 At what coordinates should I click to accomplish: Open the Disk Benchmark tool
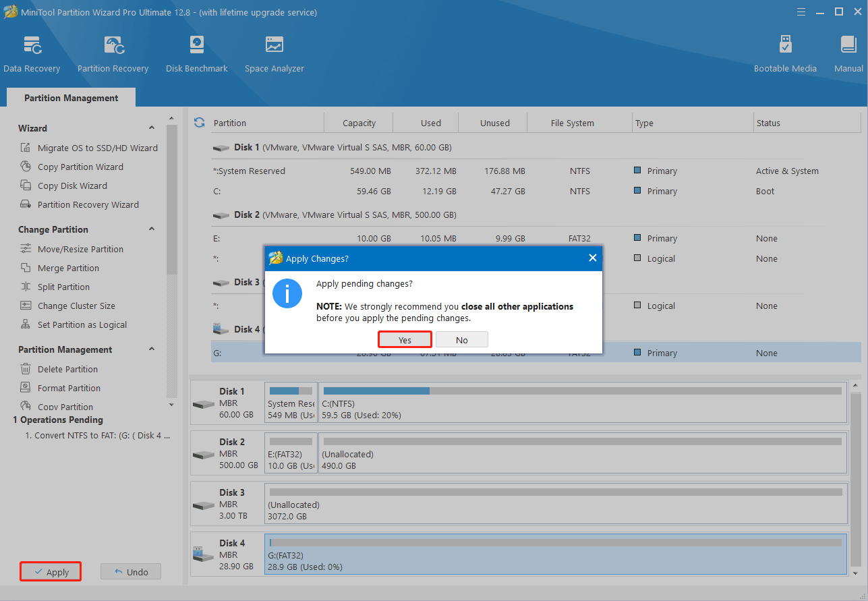[x=197, y=55]
